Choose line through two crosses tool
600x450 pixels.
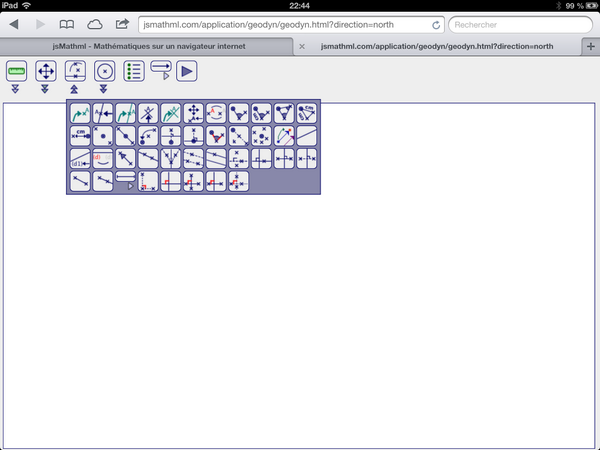[x=148, y=158]
